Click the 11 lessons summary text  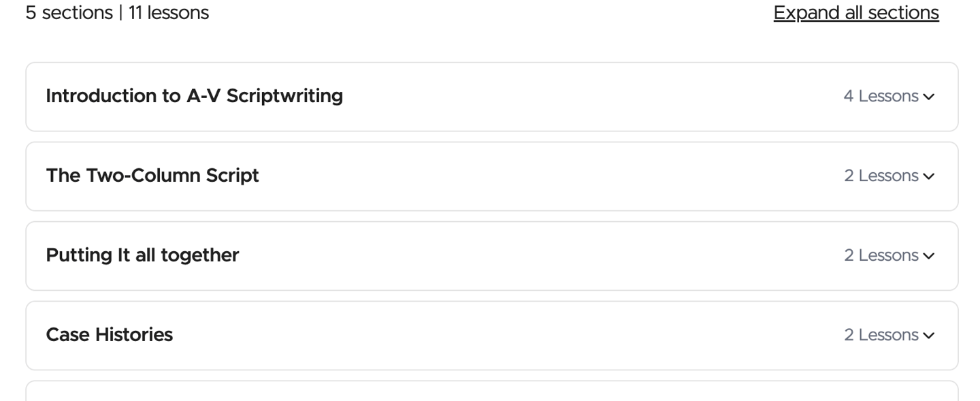tap(168, 13)
